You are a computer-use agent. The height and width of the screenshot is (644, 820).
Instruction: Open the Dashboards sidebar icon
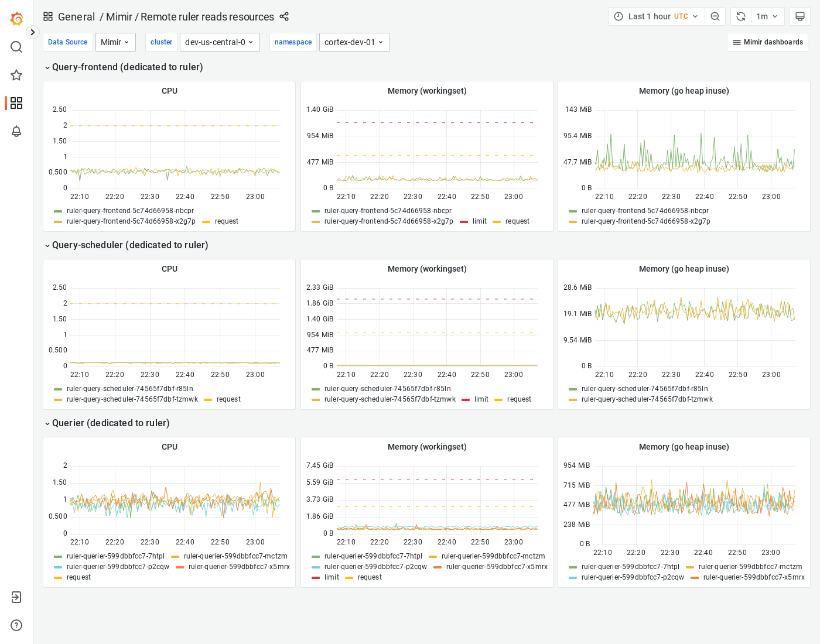point(16,103)
